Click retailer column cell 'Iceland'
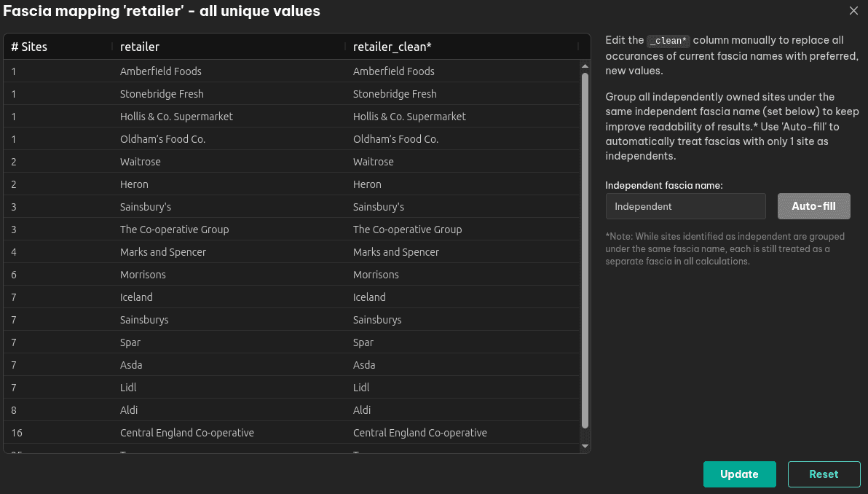 click(x=229, y=297)
